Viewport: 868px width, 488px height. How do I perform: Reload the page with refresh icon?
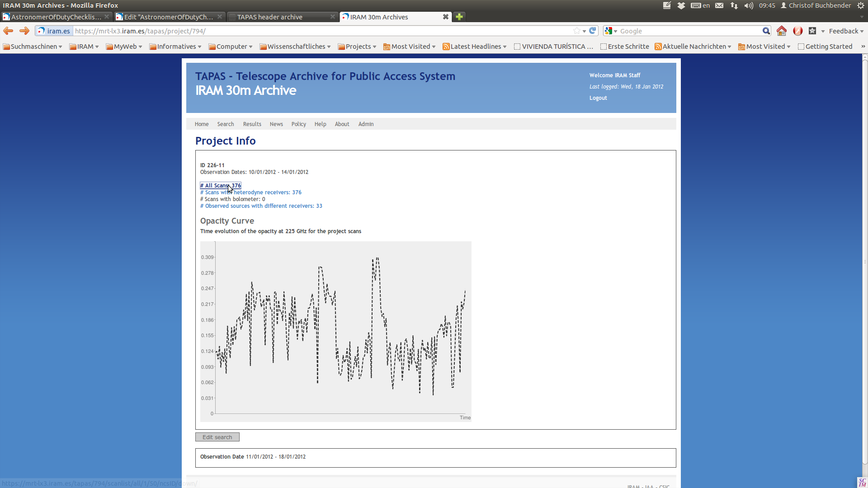tap(593, 31)
